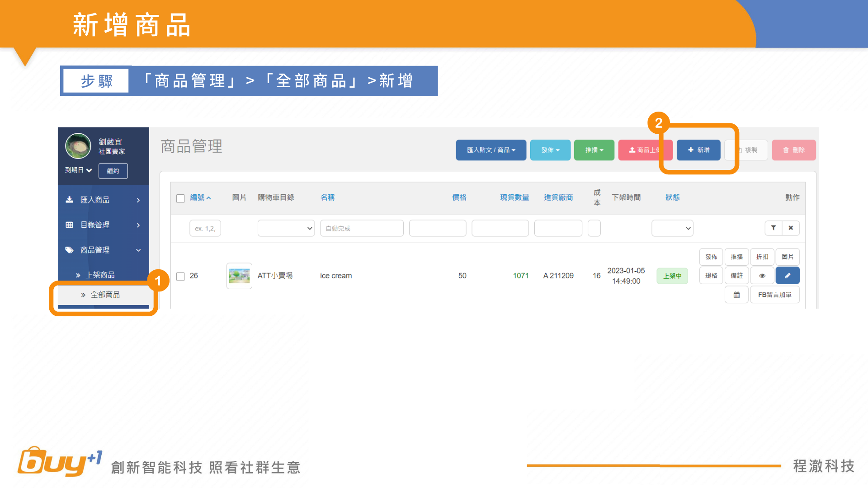Screen dimensions: 868x488
Task: Open the 購物車目錄 filter dropdown
Action: (x=286, y=228)
